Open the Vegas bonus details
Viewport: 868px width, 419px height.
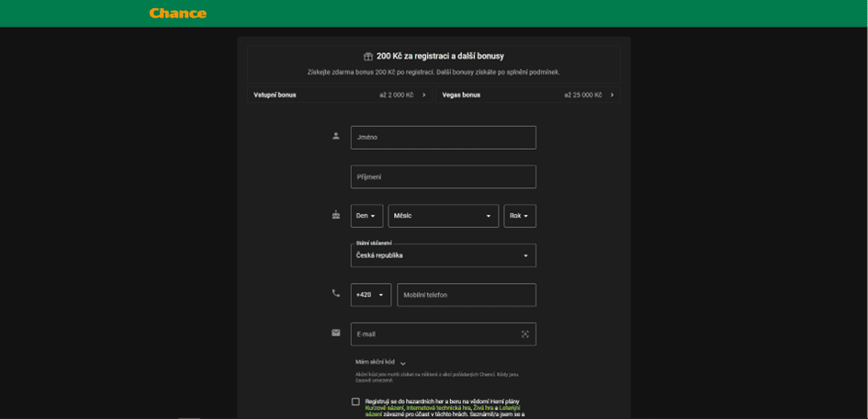[x=528, y=95]
